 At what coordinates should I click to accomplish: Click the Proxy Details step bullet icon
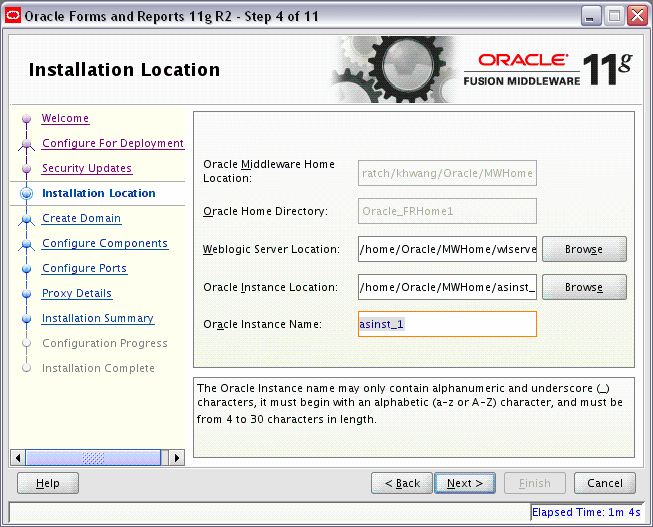pos(27,294)
